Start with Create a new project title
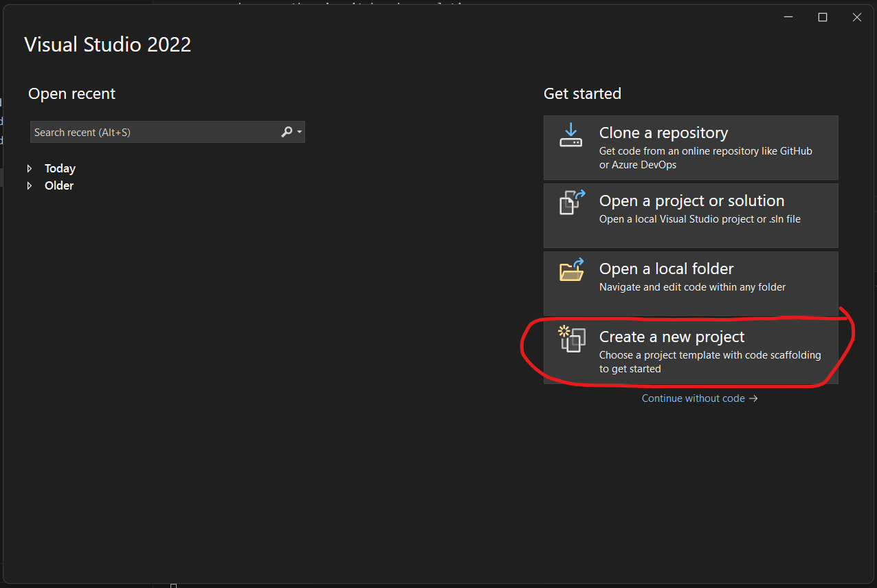The image size is (877, 588). (671, 337)
